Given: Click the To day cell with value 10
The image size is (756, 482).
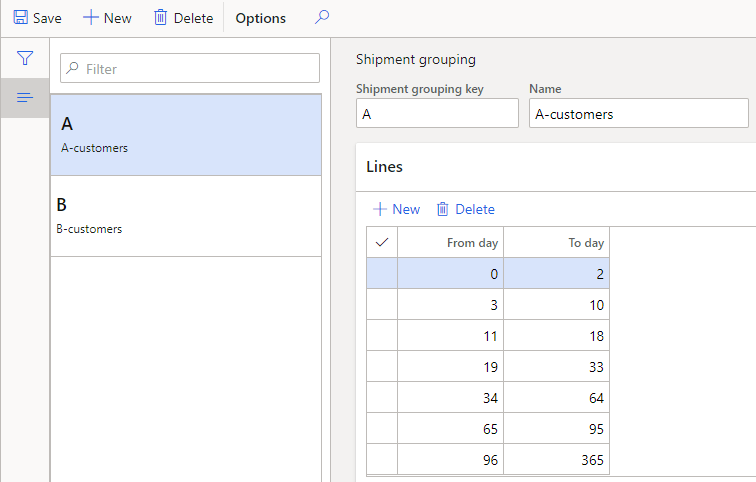Looking at the screenshot, I should pyautogui.click(x=556, y=304).
